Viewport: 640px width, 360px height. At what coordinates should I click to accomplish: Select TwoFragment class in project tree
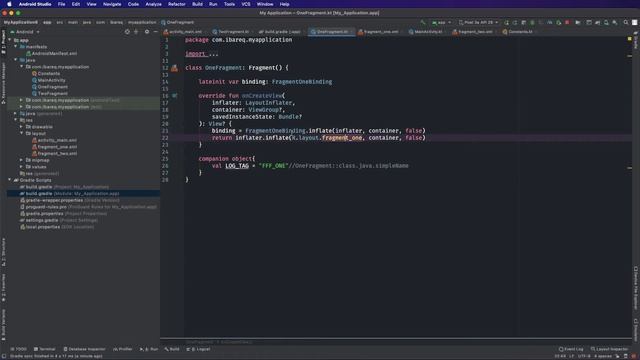tap(50, 93)
